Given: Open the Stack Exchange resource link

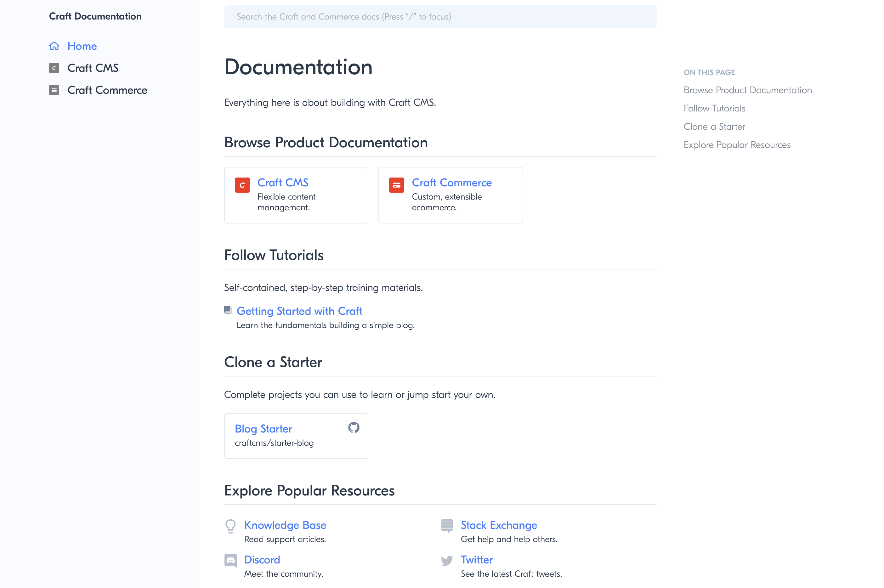Looking at the screenshot, I should point(499,525).
